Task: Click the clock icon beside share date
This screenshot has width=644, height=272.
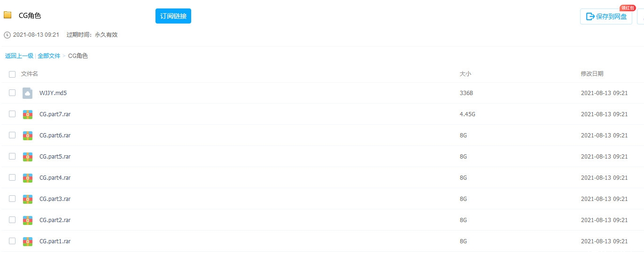Action: [x=7, y=35]
